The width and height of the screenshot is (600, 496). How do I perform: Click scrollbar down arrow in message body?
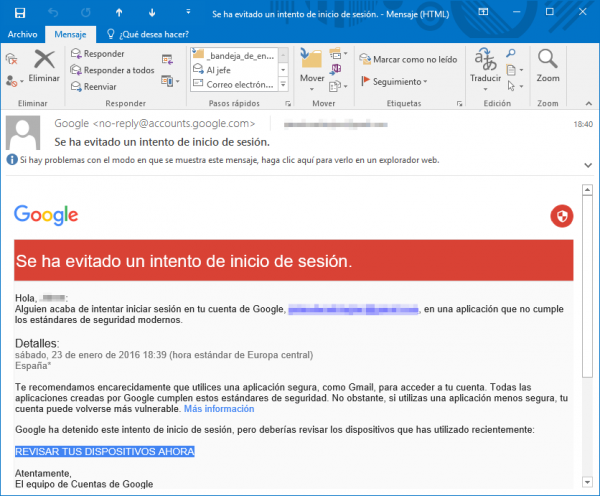coord(587,482)
